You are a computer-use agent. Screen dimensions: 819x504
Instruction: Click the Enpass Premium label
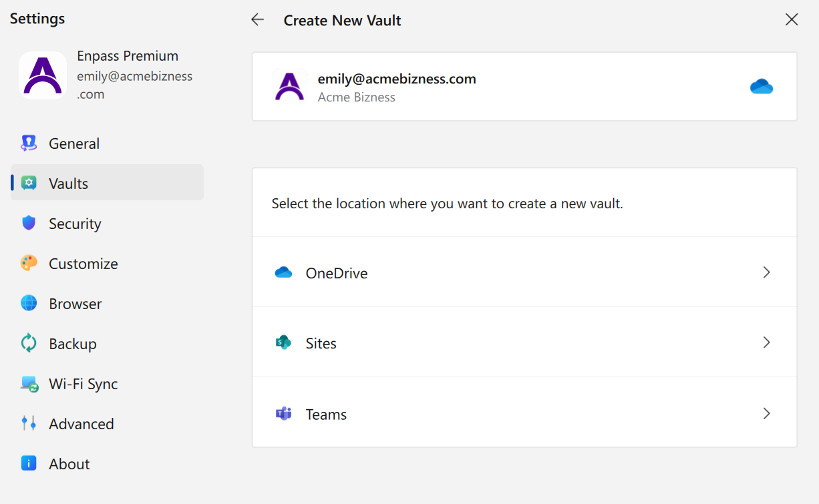(x=128, y=56)
